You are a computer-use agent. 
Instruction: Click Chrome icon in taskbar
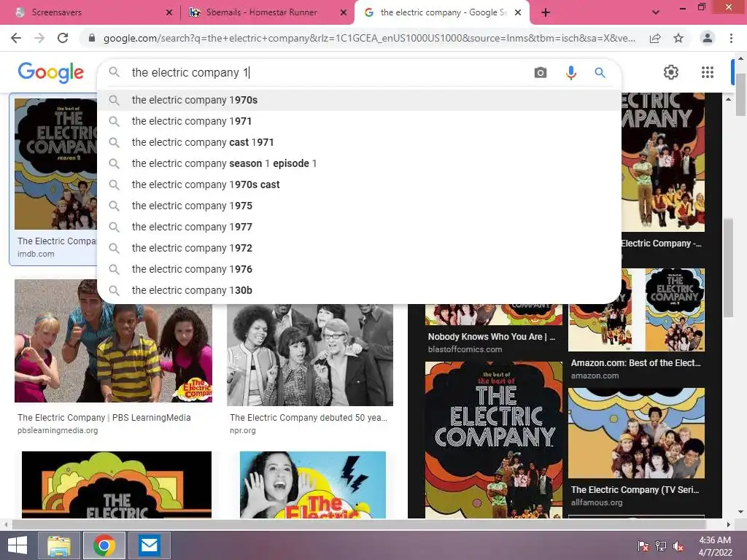104,545
